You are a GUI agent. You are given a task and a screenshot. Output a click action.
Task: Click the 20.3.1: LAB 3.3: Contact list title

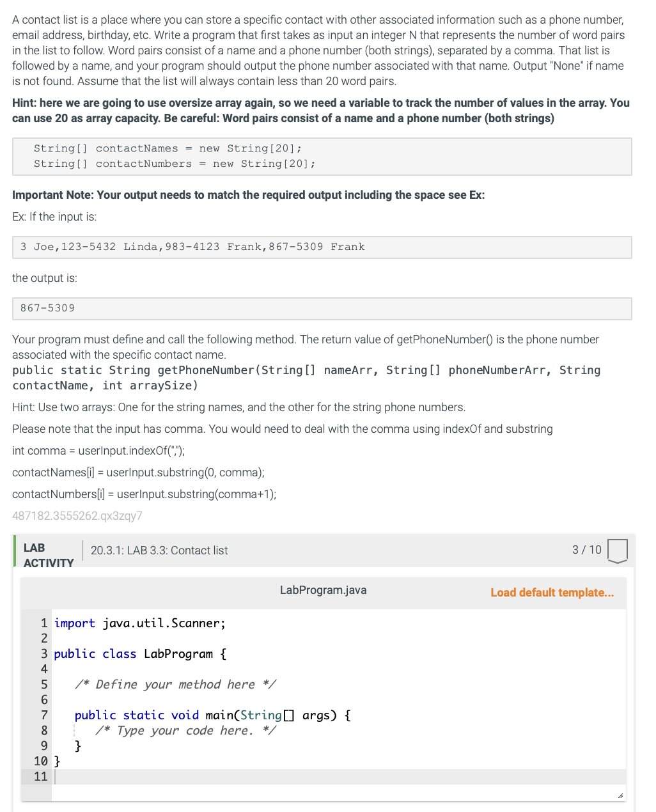[x=159, y=550]
